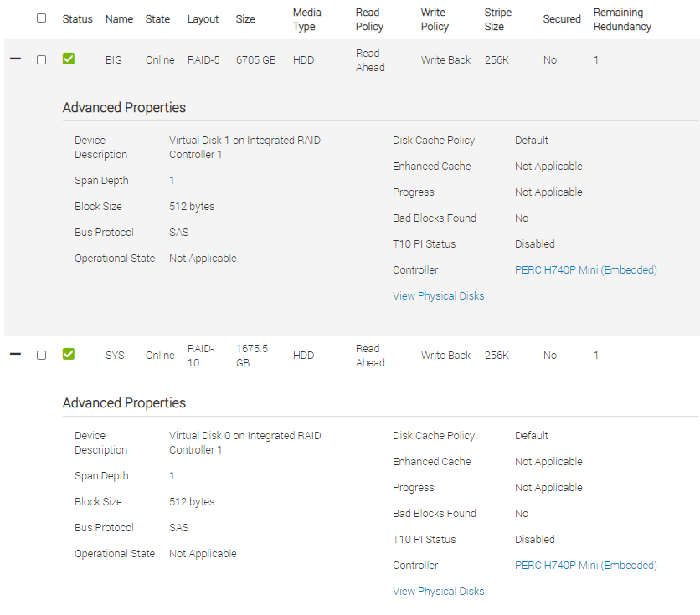Screen dimensions: 700x615
Task: Sort by the Layout column header
Action: click(x=203, y=19)
